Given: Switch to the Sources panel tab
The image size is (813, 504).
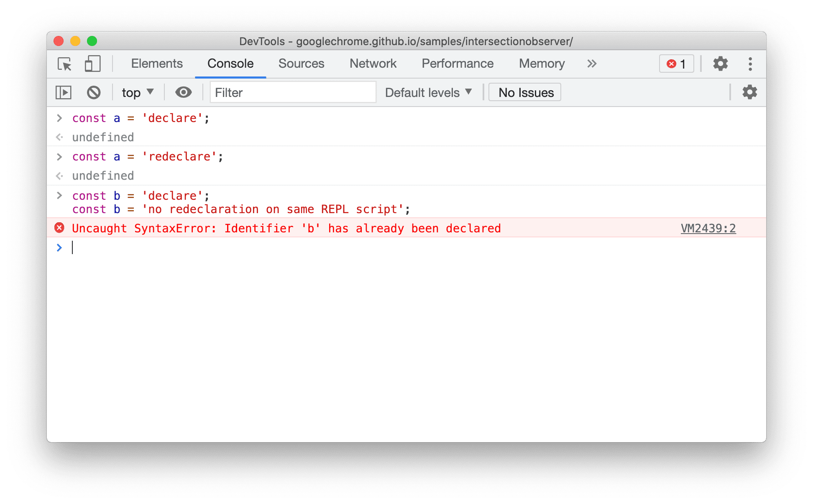Looking at the screenshot, I should tap(302, 63).
